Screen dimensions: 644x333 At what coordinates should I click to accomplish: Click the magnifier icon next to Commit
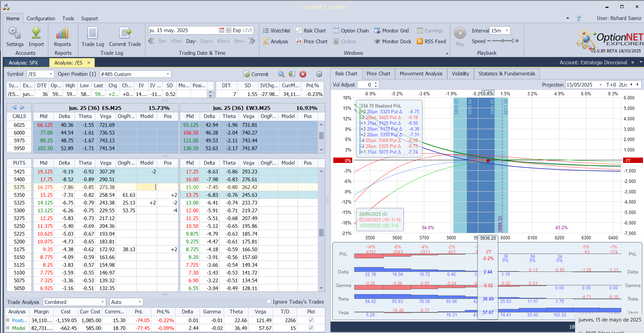click(281, 74)
